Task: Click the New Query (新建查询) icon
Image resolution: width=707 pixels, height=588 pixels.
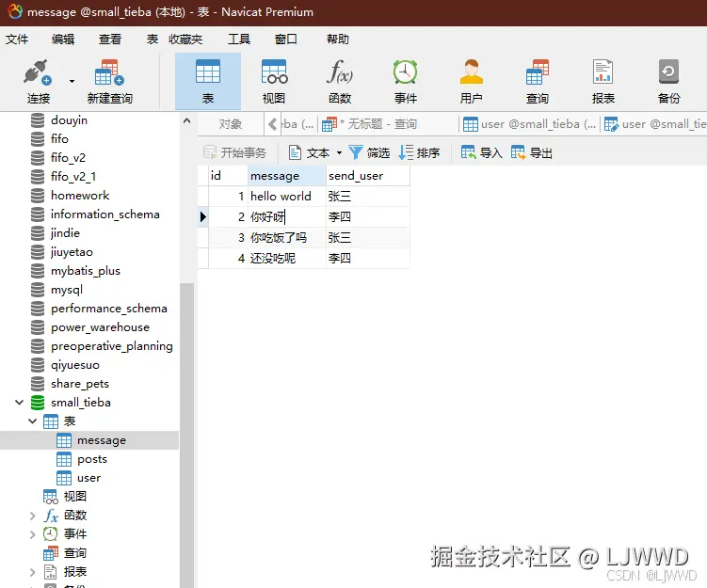Action: 109,72
